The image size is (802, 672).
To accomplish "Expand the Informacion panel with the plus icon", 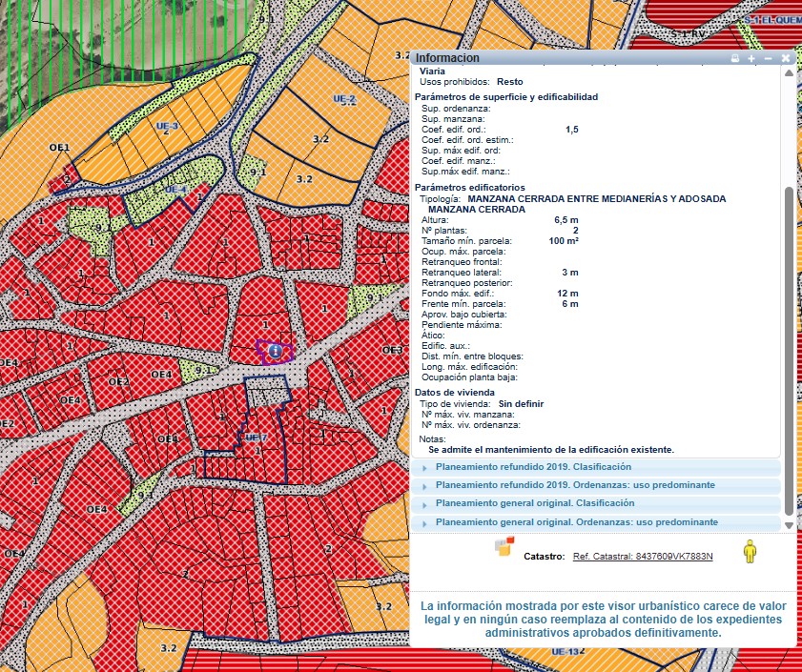I will [751, 58].
